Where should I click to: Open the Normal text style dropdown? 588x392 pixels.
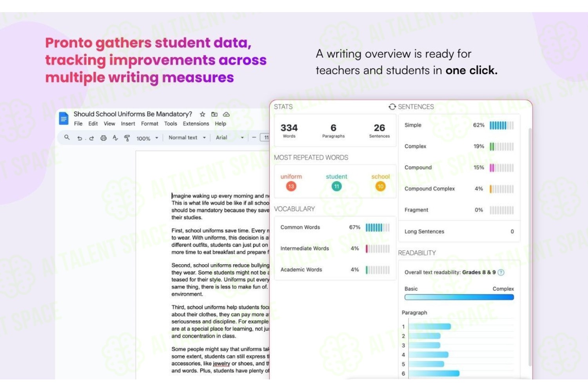click(x=187, y=138)
